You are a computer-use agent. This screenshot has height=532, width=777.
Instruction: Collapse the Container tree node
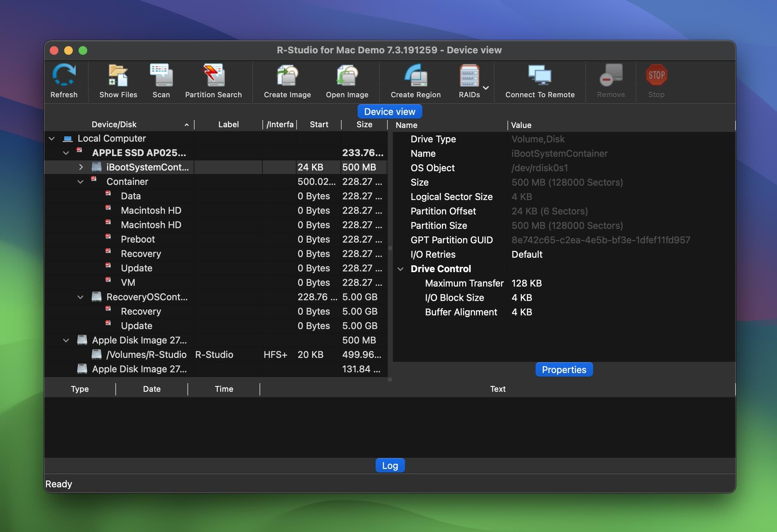pos(80,182)
